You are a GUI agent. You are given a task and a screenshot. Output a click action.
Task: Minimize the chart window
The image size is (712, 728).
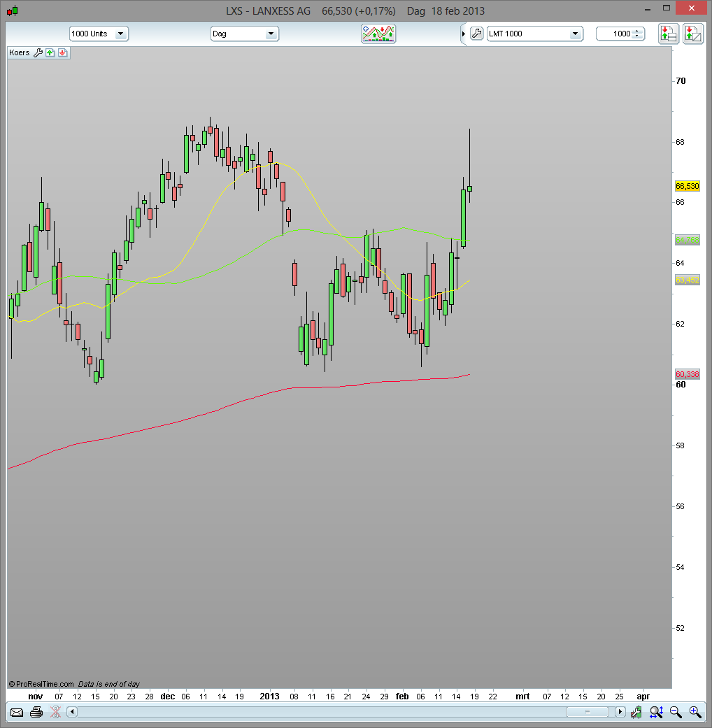(648, 8)
